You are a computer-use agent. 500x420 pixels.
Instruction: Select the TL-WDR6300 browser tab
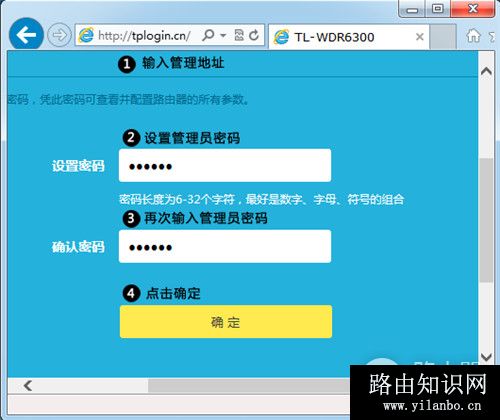tap(348, 37)
